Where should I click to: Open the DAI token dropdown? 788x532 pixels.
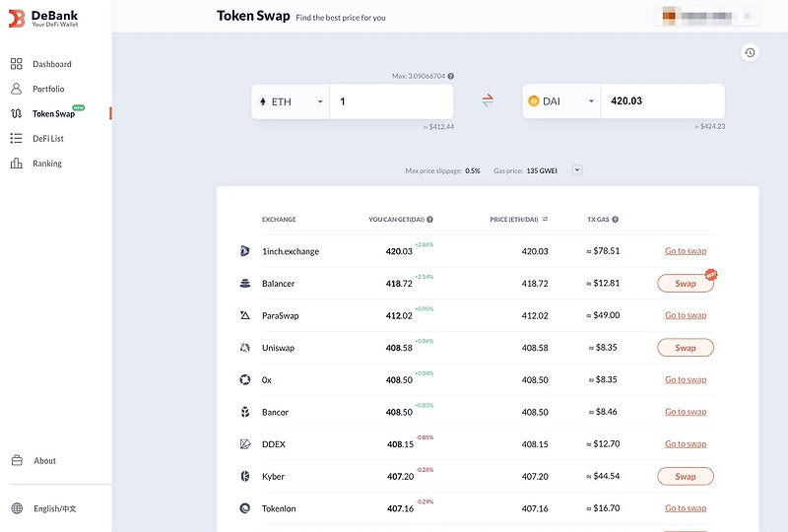point(561,101)
